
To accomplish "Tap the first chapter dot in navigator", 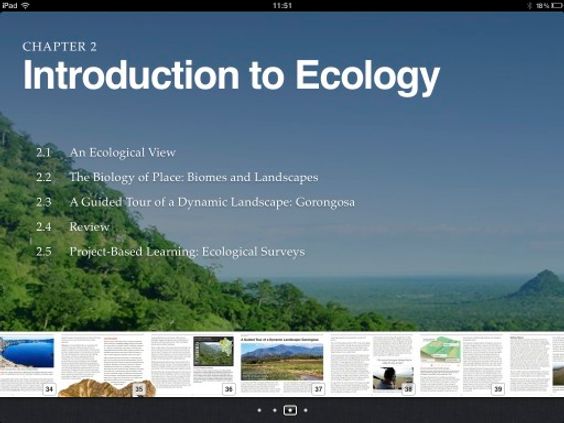I will pyautogui.click(x=259, y=410).
